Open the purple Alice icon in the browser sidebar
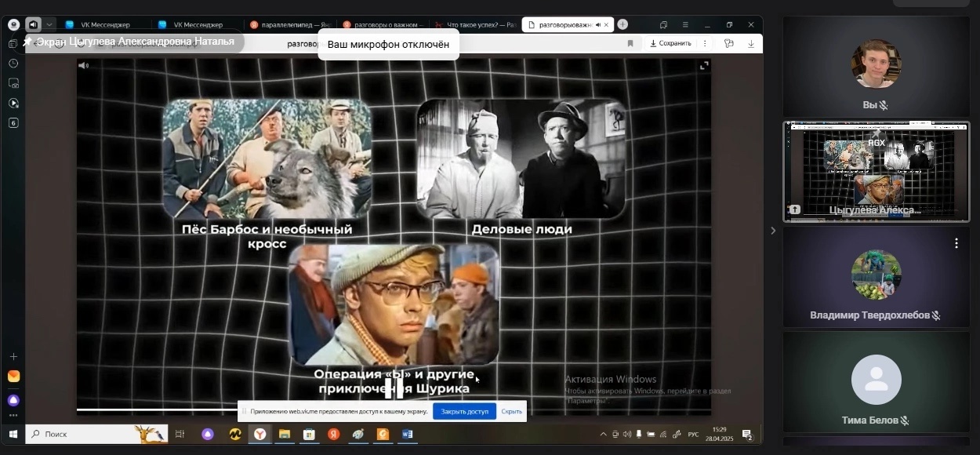 click(13, 400)
